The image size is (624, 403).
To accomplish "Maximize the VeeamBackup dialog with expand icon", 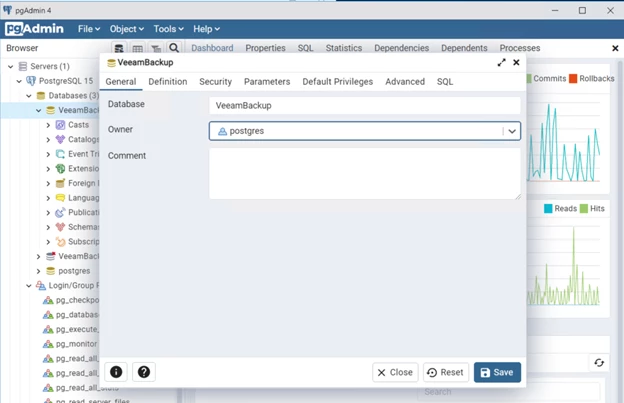I will 501,62.
